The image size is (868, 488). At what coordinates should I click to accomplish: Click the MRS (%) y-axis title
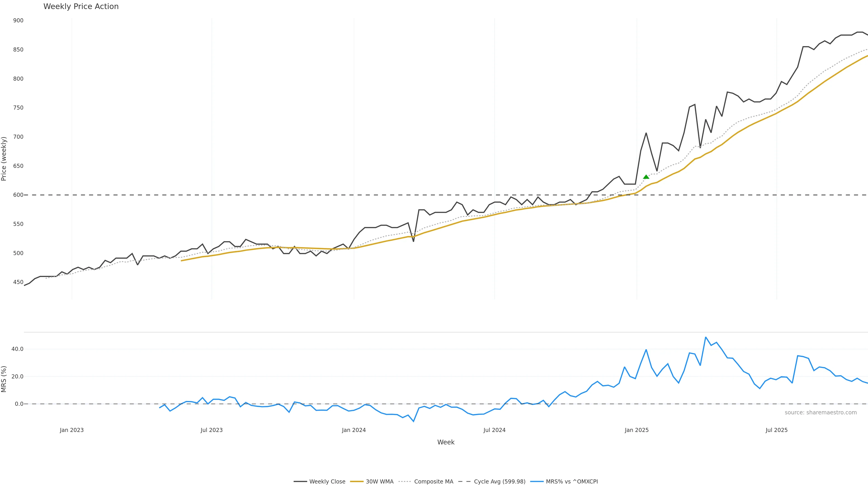tap(4, 379)
